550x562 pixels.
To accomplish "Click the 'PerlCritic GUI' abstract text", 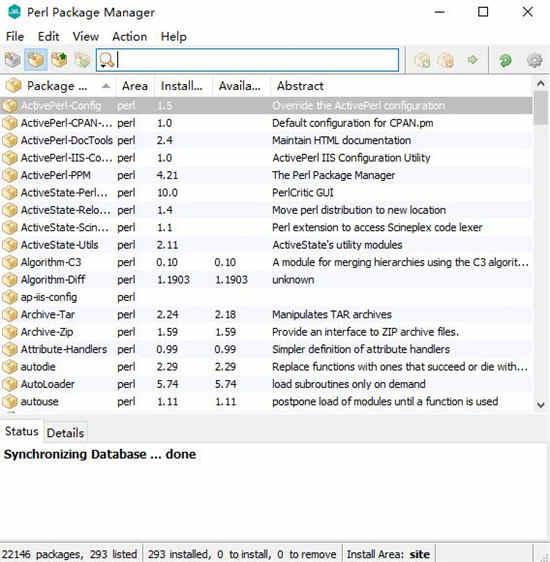I will pos(303,193).
